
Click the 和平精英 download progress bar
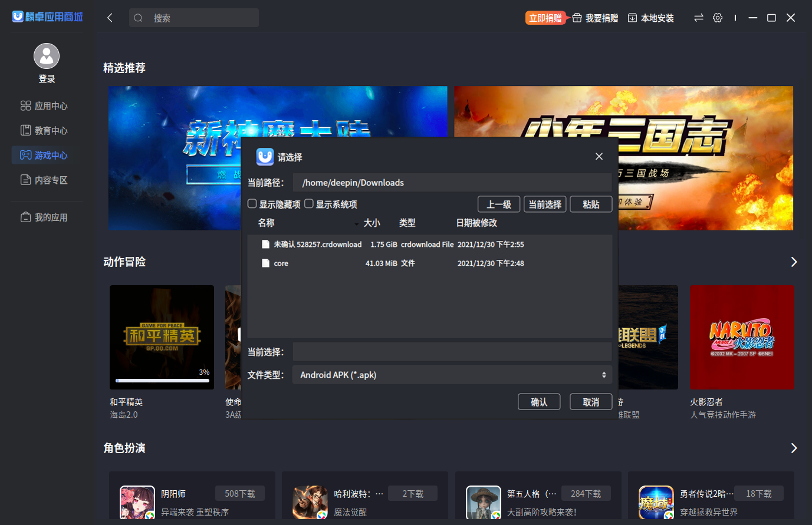(x=162, y=381)
